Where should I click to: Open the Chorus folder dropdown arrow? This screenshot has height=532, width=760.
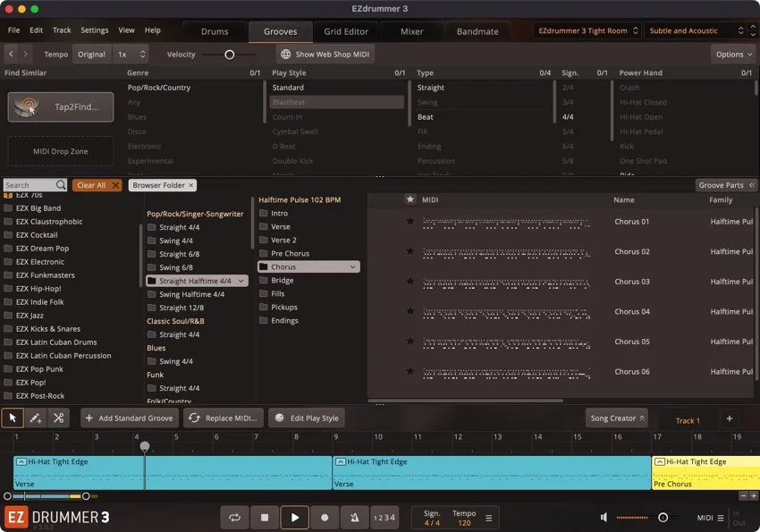(352, 267)
